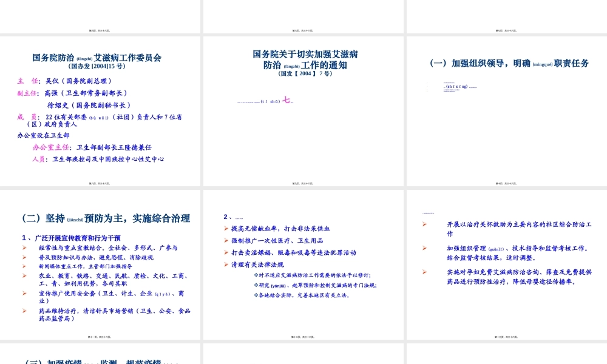Click the arrow bullet beside 开展以治疗关怀救助 item

click(425, 224)
